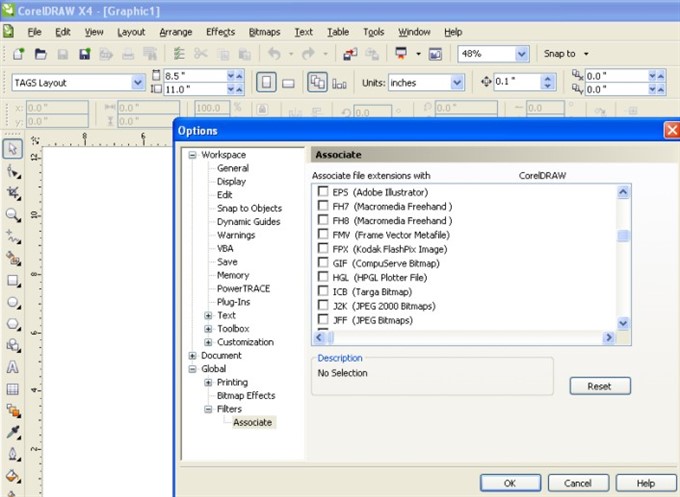
Task: Open the Arrange menu
Action: coord(176,32)
